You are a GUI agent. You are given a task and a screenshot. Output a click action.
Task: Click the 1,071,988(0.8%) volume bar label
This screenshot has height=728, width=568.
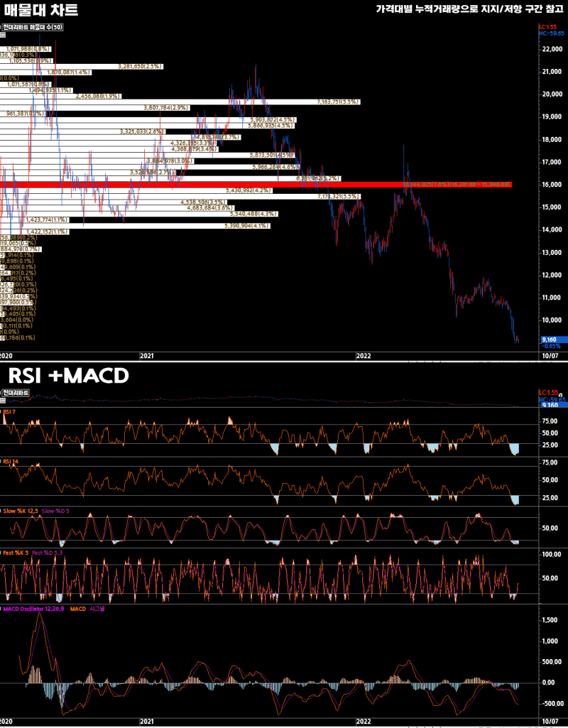click(x=28, y=49)
